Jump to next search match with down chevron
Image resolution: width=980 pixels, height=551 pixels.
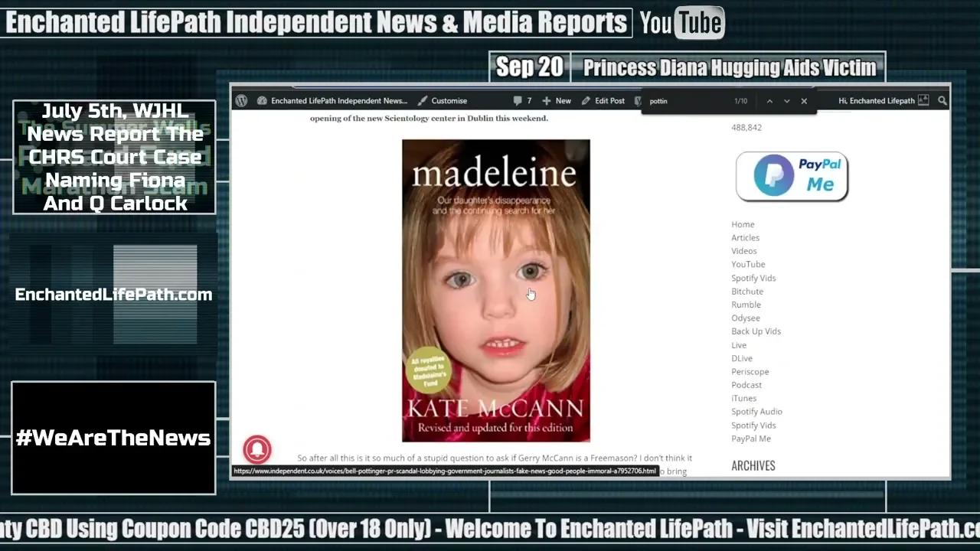[x=786, y=100]
